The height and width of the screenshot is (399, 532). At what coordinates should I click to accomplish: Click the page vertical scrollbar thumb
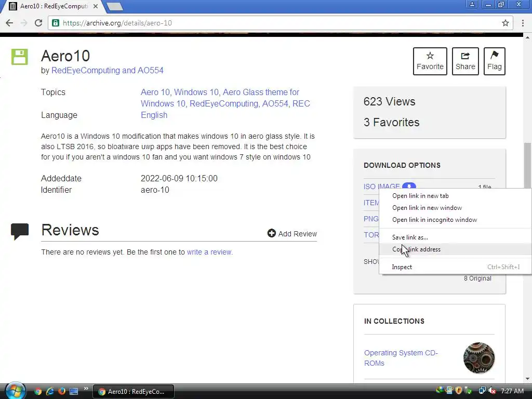pyautogui.click(x=527, y=165)
